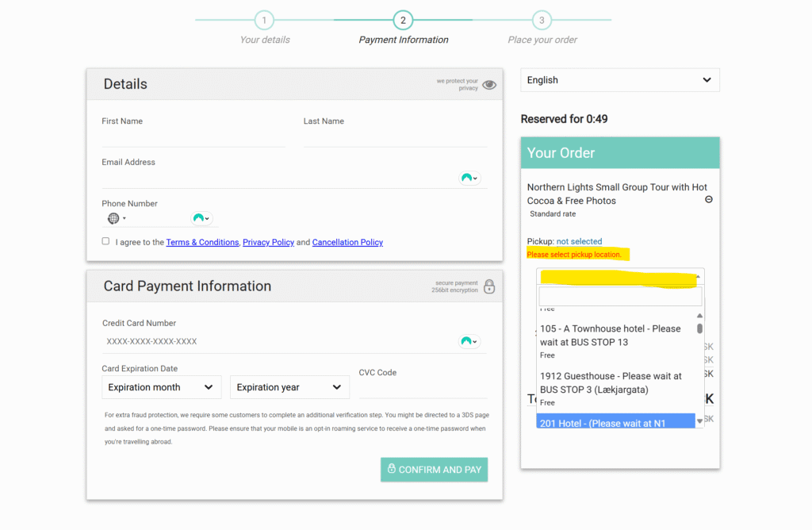
Task: Click the password manager icon in Credit Card field
Action: click(469, 342)
